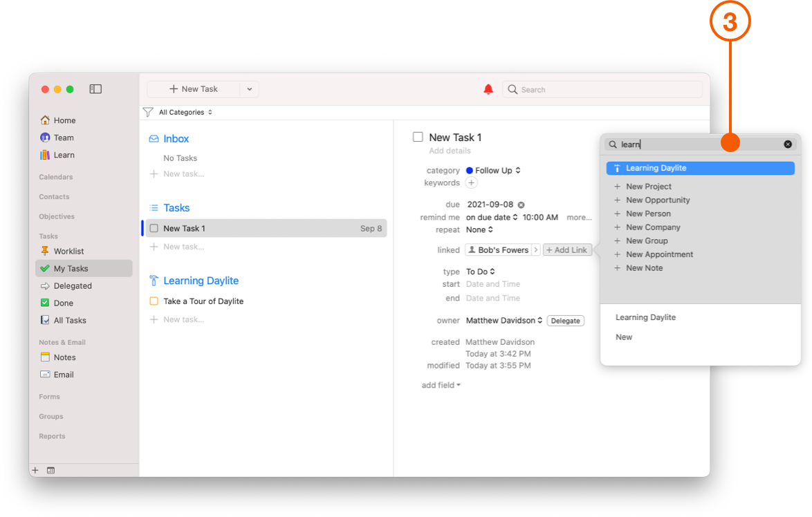Expand Contacts sidebar section
This screenshot has height=517, width=812.
[x=54, y=197]
